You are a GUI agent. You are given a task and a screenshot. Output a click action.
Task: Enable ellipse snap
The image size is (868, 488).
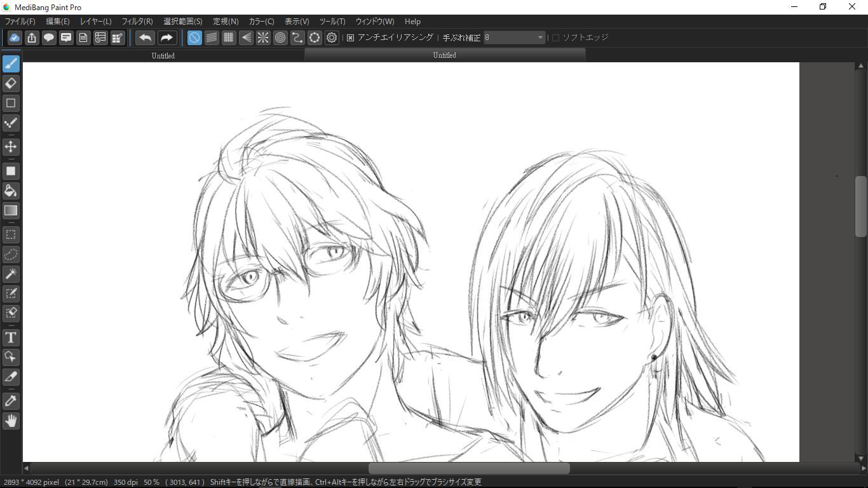[315, 37]
